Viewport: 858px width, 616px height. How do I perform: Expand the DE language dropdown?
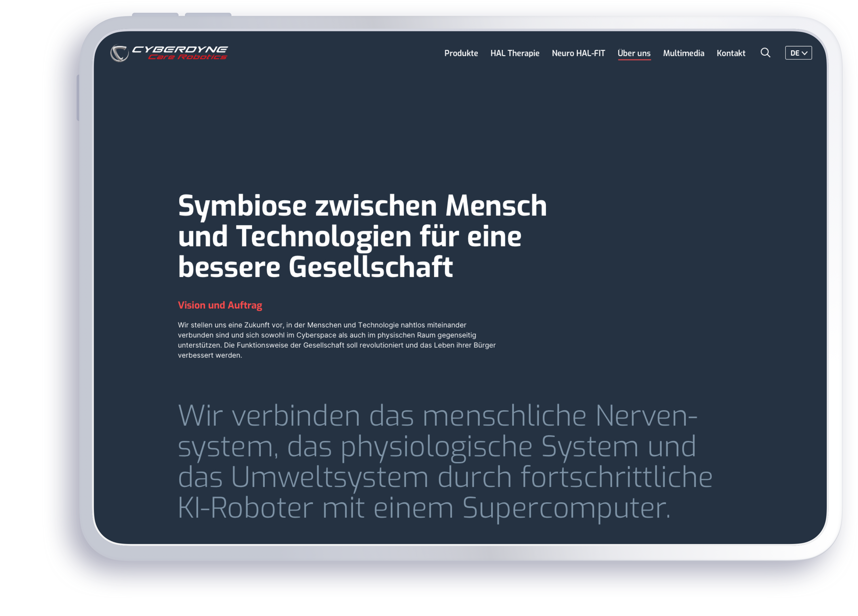(x=798, y=53)
